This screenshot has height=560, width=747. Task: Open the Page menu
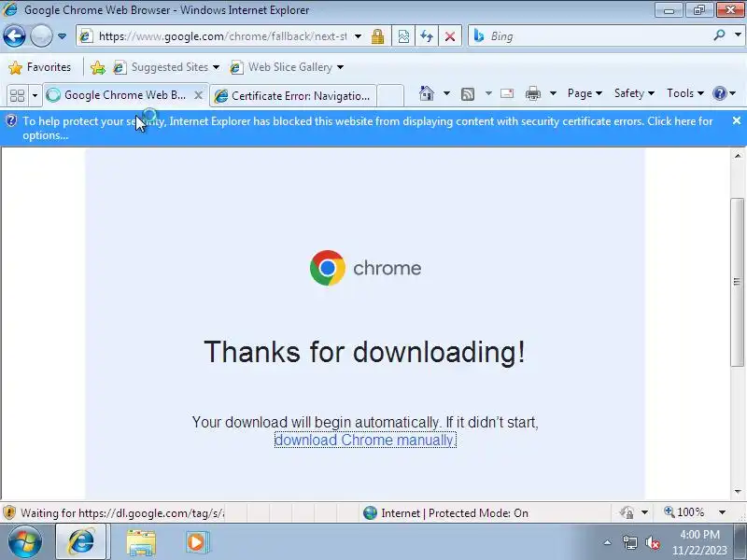[585, 93]
